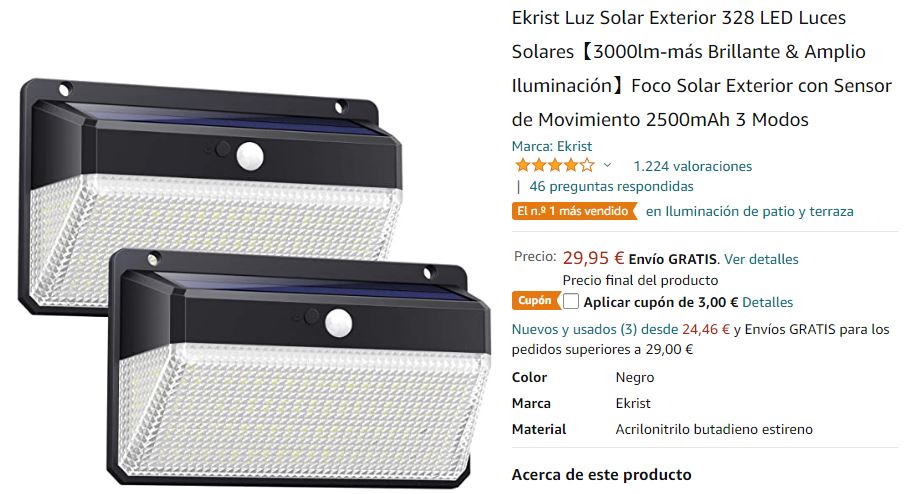Open 'Iluminación de patio y terraza' category

750,211
